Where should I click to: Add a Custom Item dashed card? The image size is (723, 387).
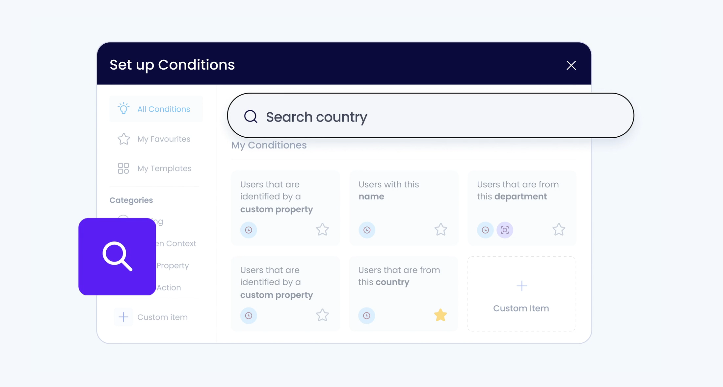pyautogui.click(x=522, y=294)
